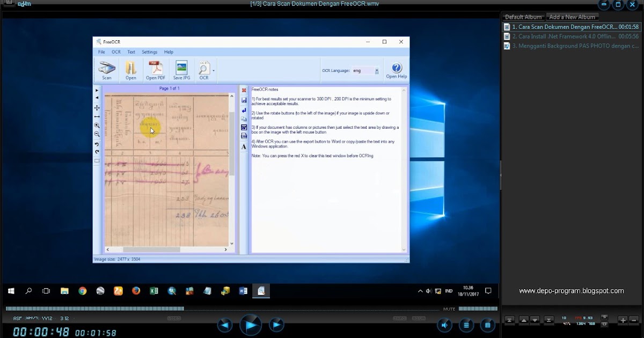
Task: Select the Default Album tab
Action: point(523,17)
